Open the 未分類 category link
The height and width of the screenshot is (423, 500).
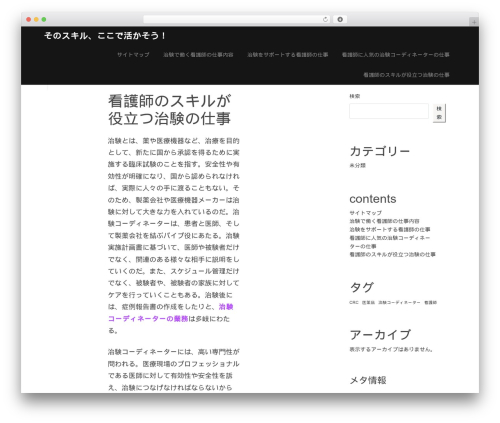[x=357, y=165]
